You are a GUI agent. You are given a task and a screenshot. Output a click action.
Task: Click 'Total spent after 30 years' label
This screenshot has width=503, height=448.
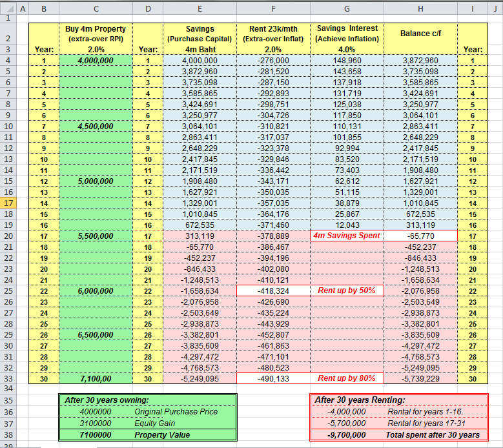(433, 435)
